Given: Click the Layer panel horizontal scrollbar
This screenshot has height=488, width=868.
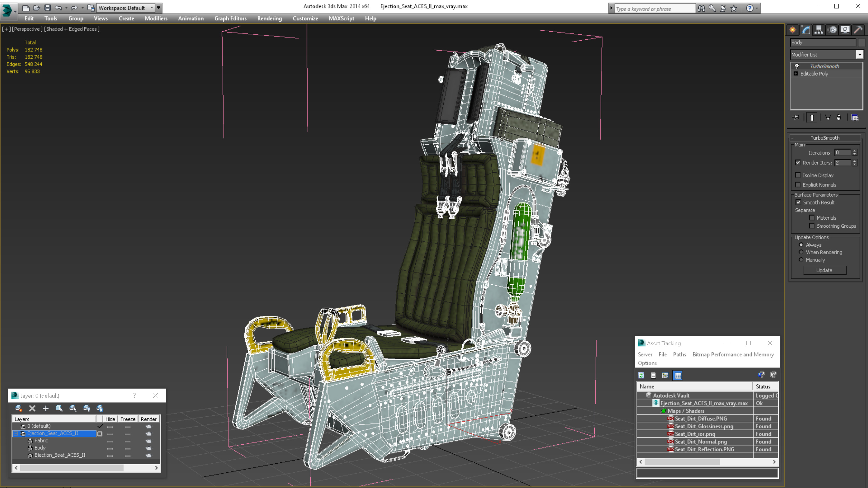Looking at the screenshot, I should tap(71, 468).
